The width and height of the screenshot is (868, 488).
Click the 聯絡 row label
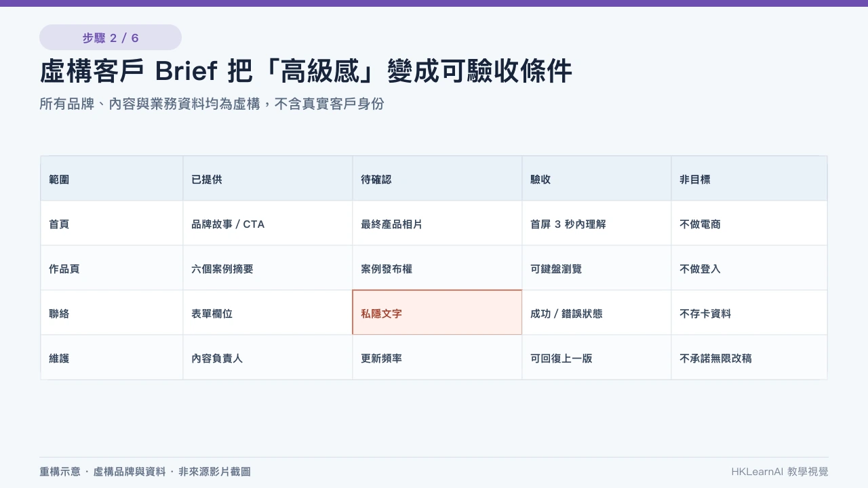point(112,313)
